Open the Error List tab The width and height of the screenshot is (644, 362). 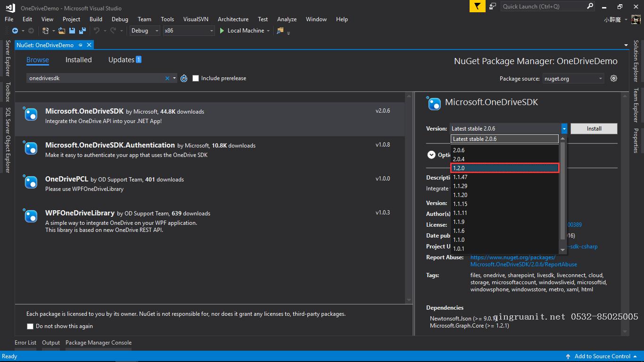pos(25,343)
